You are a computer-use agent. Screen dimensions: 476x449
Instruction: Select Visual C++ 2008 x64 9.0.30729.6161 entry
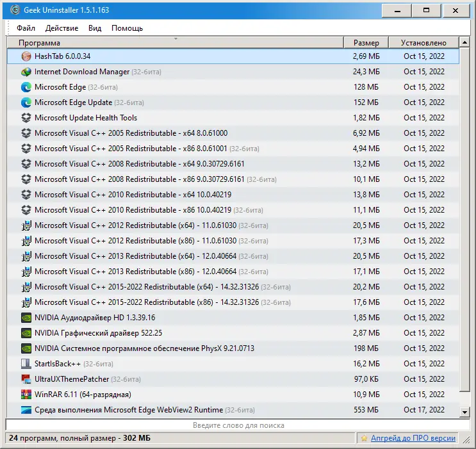click(233, 164)
